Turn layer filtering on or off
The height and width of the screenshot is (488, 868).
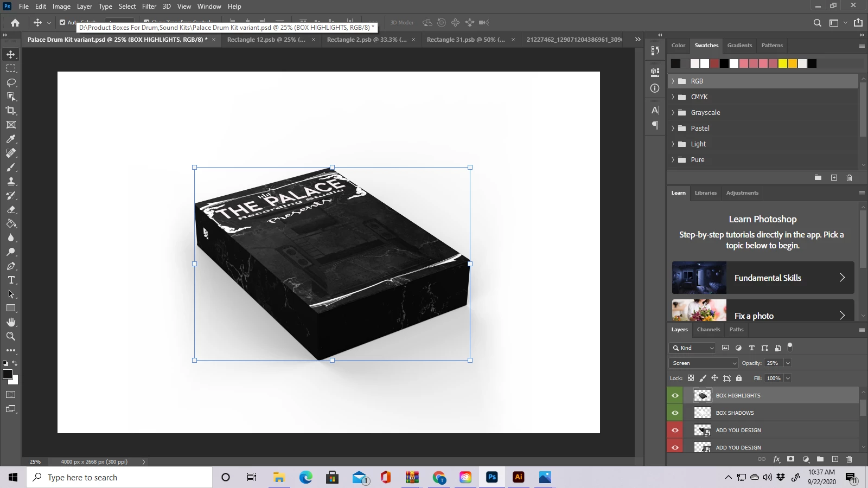[790, 345]
